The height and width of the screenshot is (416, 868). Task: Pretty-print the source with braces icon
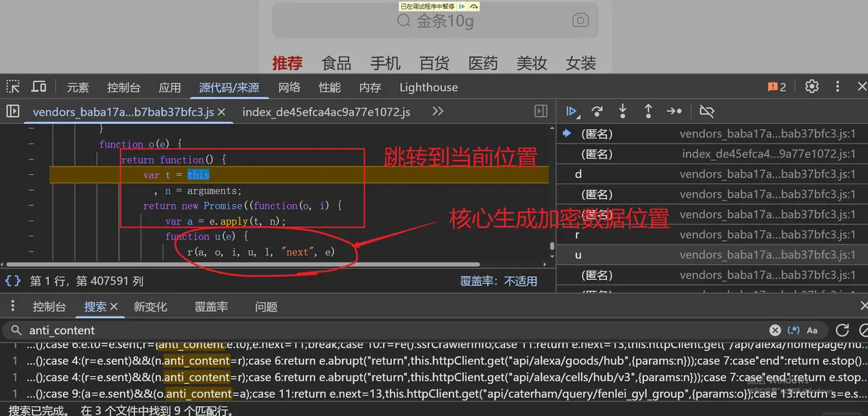coord(12,280)
